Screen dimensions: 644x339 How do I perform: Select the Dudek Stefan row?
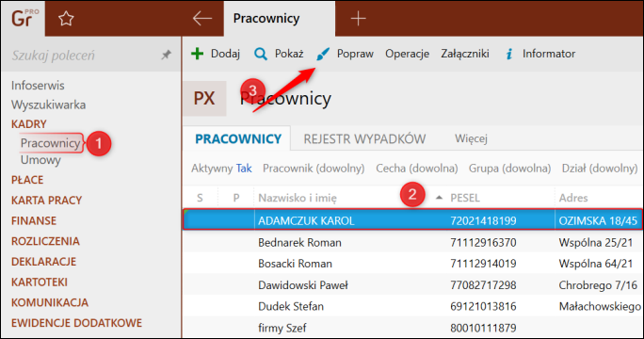[412, 307]
